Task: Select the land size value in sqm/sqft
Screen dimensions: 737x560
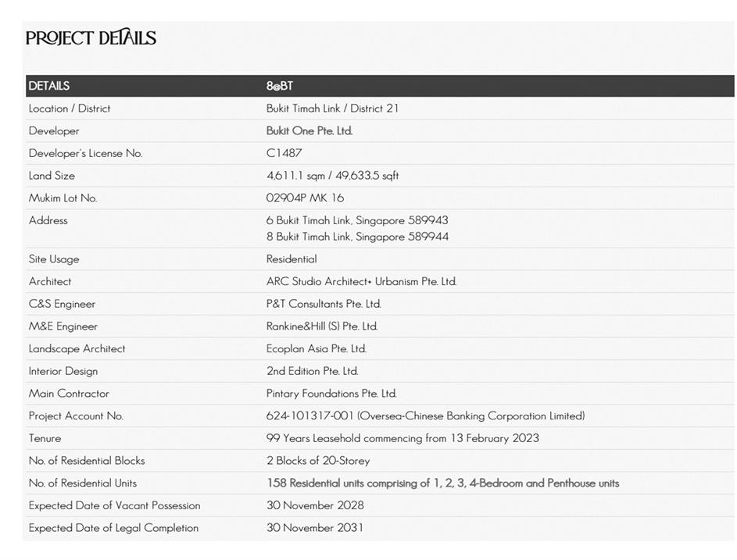Action: pos(332,176)
